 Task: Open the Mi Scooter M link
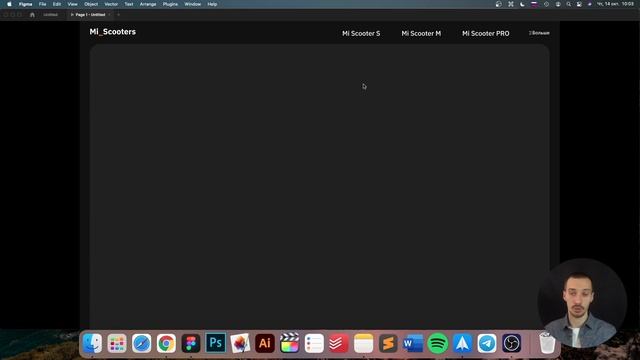tap(421, 33)
